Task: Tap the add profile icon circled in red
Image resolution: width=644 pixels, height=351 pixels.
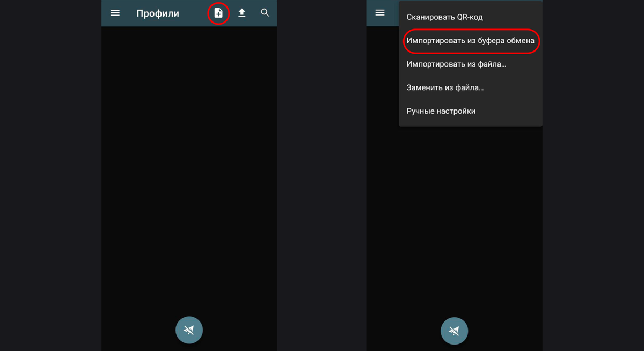Action: pos(218,13)
